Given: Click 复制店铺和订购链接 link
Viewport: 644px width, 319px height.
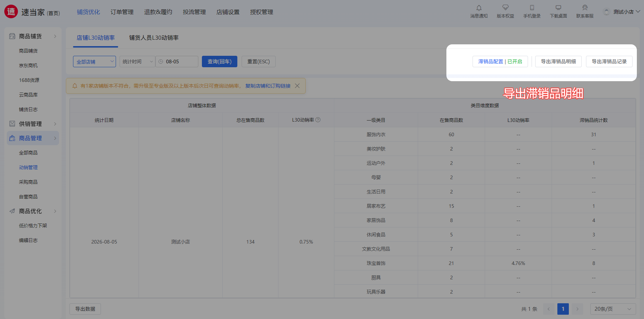Looking at the screenshot, I should click(268, 86).
